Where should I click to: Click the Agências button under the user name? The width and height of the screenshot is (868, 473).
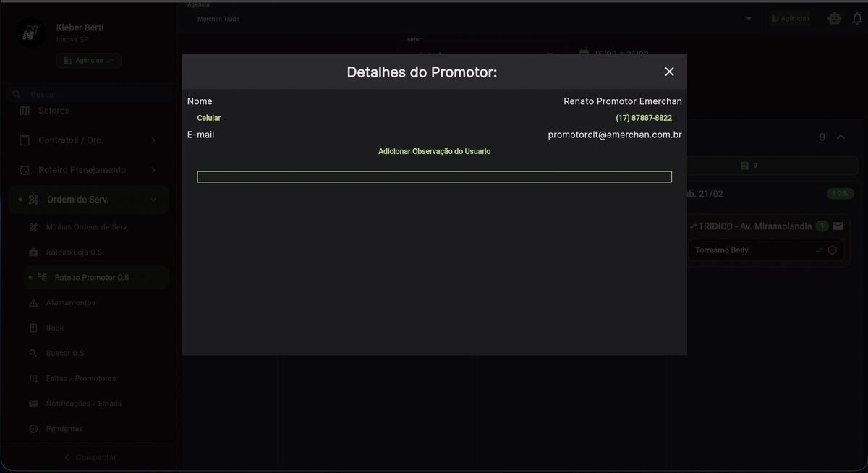click(x=88, y=61)
